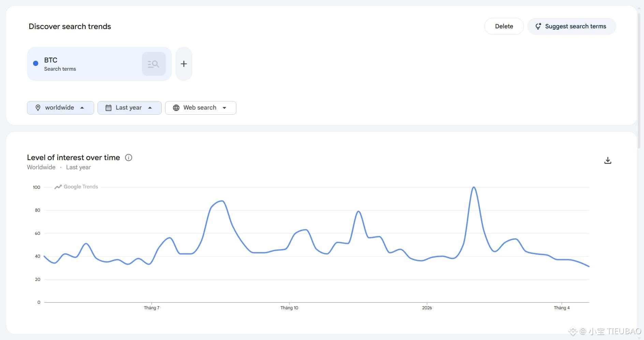Click the globe icon in Web search filter

tap(176, 108)
